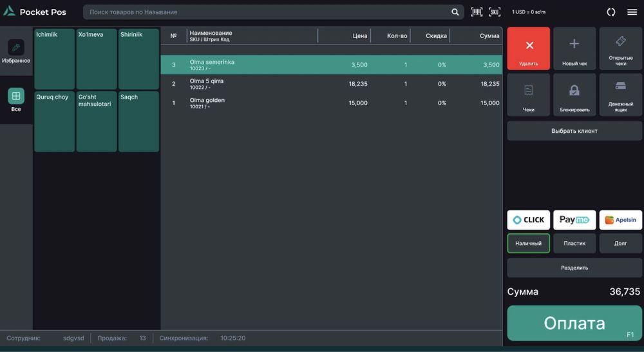Click the 18,235 price of Olma 5 qirra
Viewport: 644px width, 352px height.
(357, 84)
